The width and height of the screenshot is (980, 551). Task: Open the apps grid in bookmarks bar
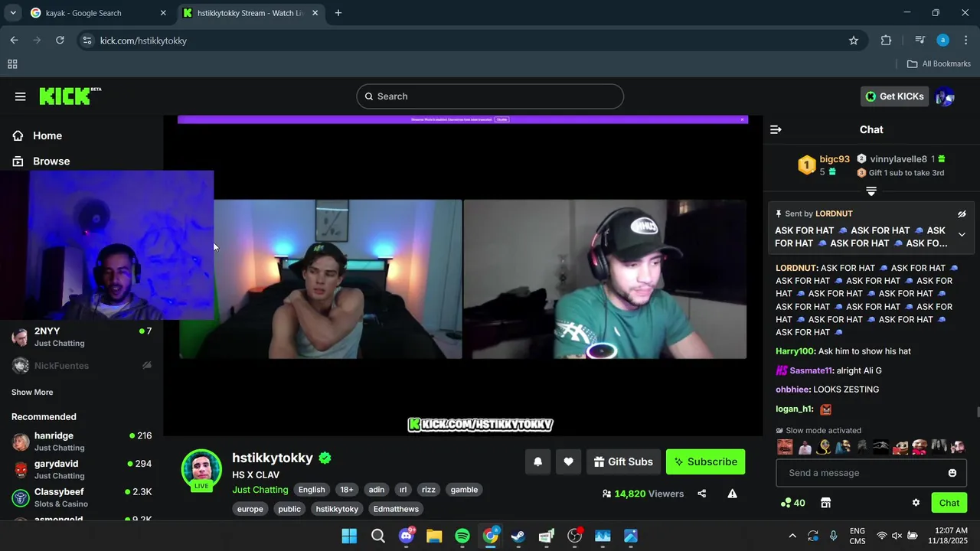(12, 64)
